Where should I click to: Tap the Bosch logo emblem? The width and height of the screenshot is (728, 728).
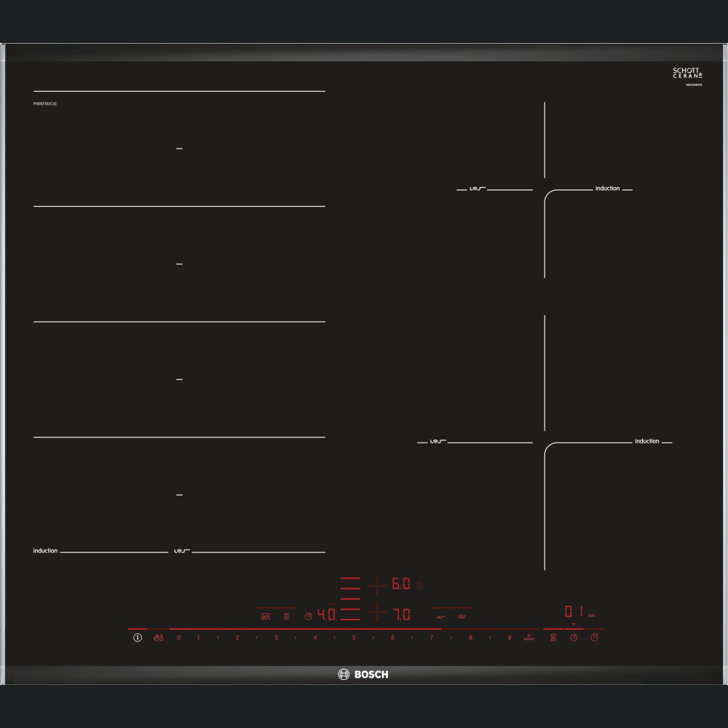coord(344,674)
